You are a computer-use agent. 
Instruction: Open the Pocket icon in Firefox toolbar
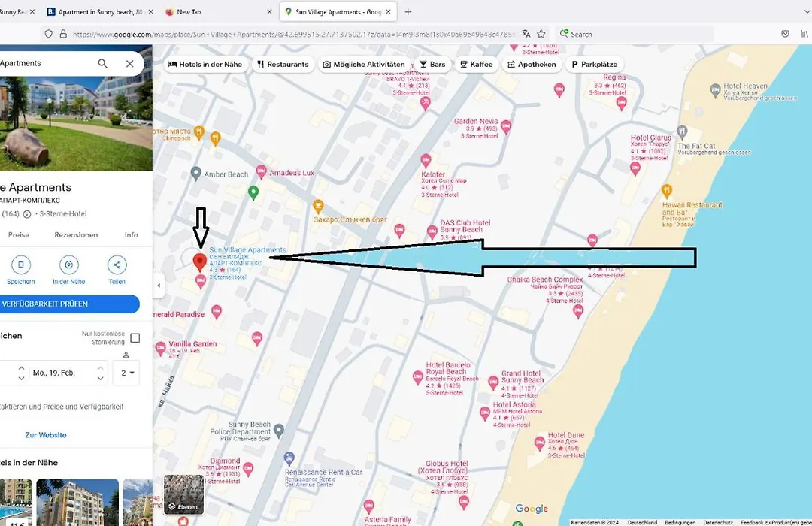[x=785, y=34]
